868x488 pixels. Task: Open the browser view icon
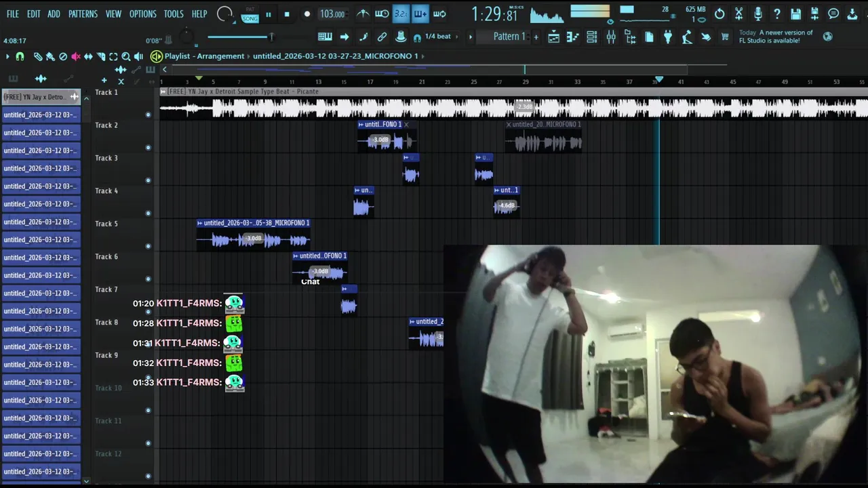click(630, 37)
